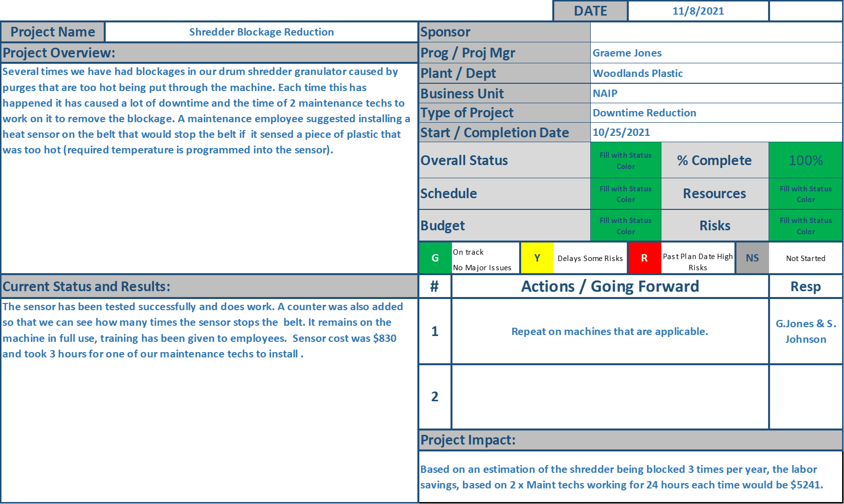844x504 pixels.
Task: Click action row number 2
Action: point(435,396)
